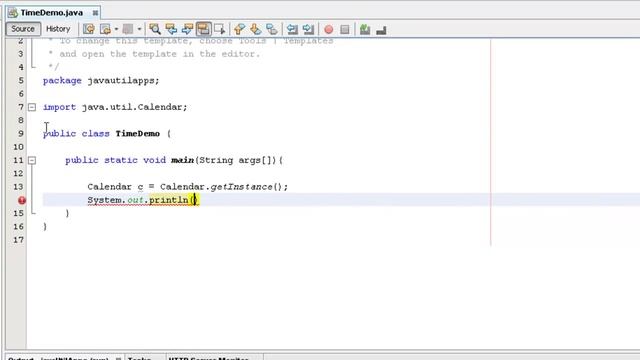
Task: Navigate Back in editor history
Action: [x=106, y=29]
